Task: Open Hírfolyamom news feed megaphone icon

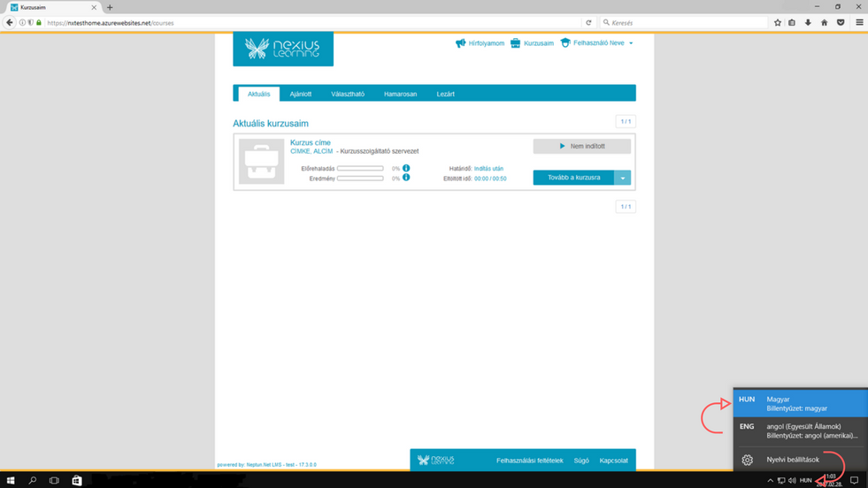Action: pos(460,43)
